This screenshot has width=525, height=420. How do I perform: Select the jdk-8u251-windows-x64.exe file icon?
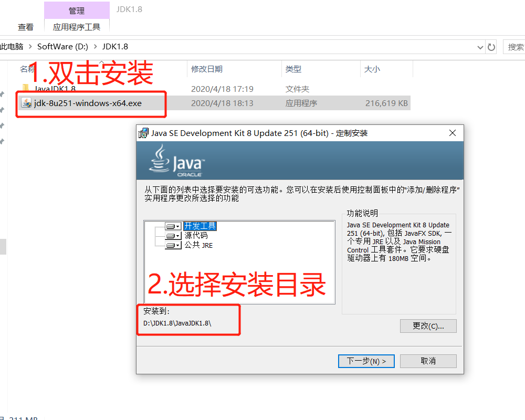point(26,103)
